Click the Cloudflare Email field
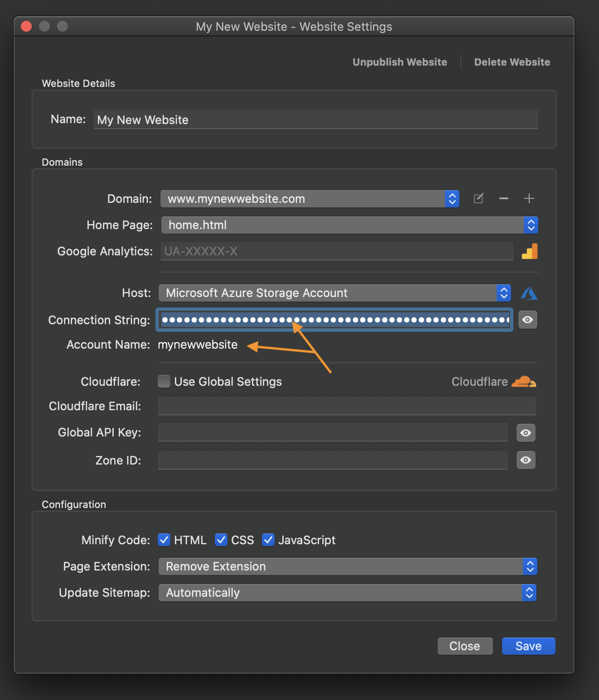This screenshot has height=700, width=599. coord(347,406)
